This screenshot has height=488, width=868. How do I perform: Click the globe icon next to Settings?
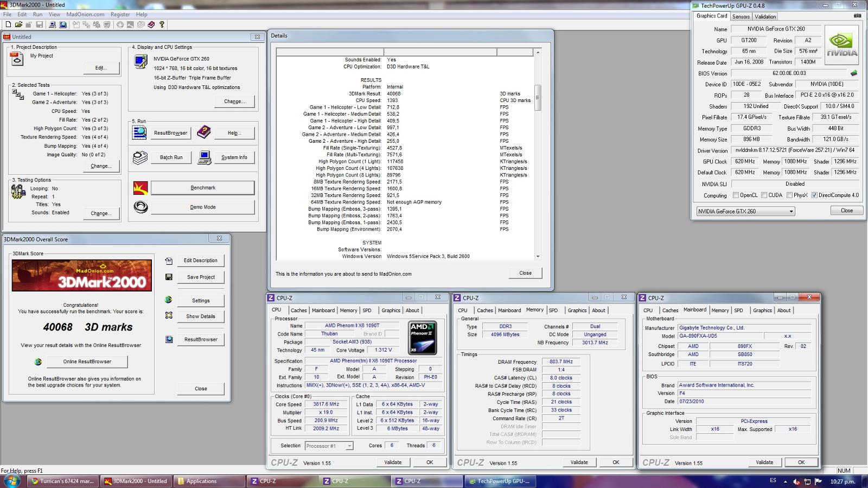click(169, 300)
